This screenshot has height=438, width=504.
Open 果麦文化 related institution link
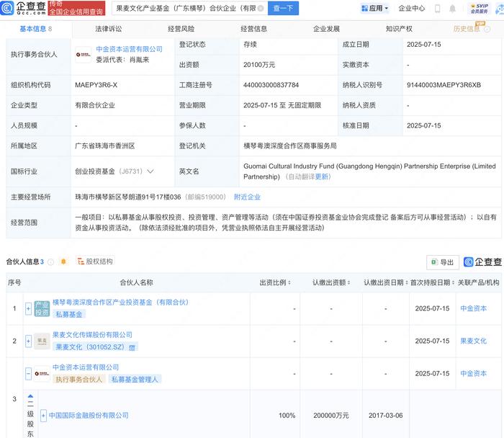point(473,341)
